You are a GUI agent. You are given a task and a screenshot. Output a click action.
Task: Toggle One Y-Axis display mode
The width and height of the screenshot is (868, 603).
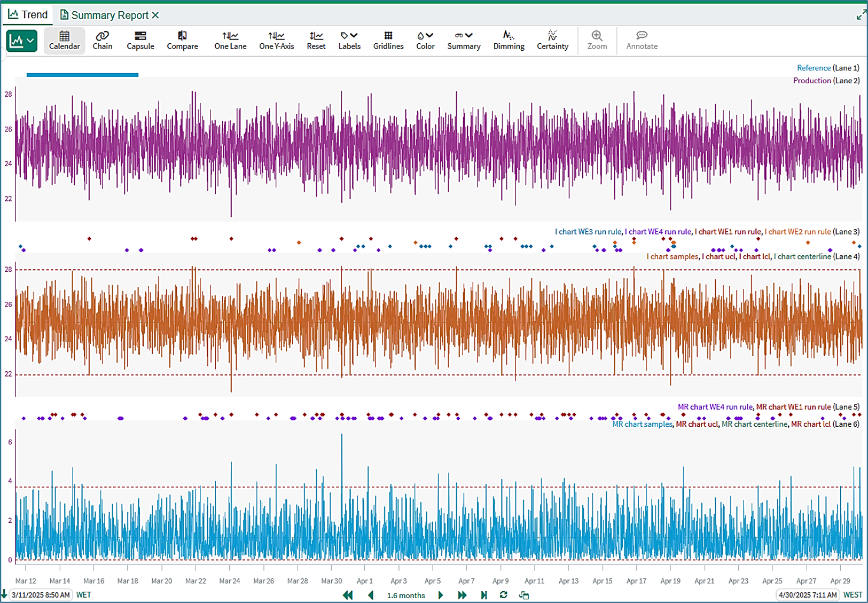(276, 41)
